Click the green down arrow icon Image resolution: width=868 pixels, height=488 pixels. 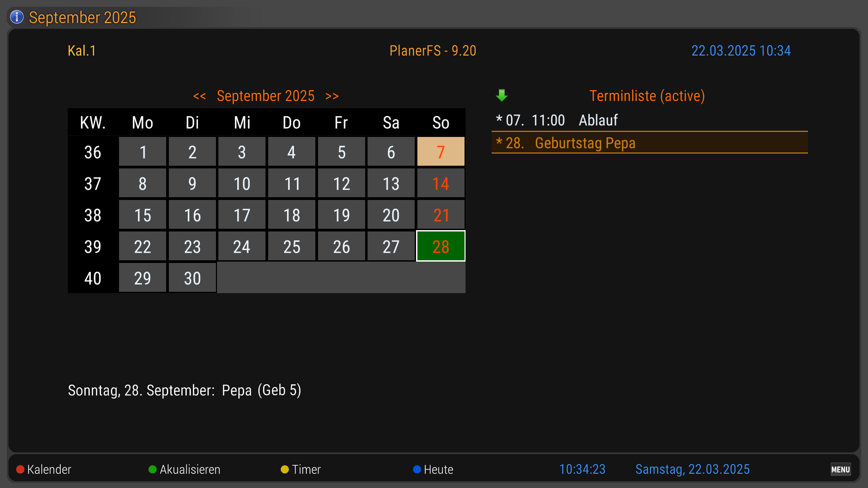click(x=501, y=96)
